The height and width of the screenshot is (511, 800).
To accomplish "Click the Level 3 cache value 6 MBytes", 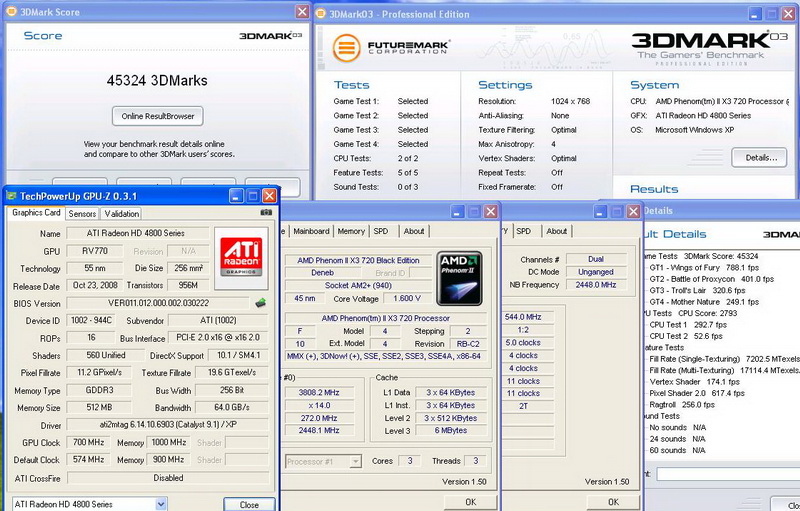I will pyautogui.click(x=451, y=430).
